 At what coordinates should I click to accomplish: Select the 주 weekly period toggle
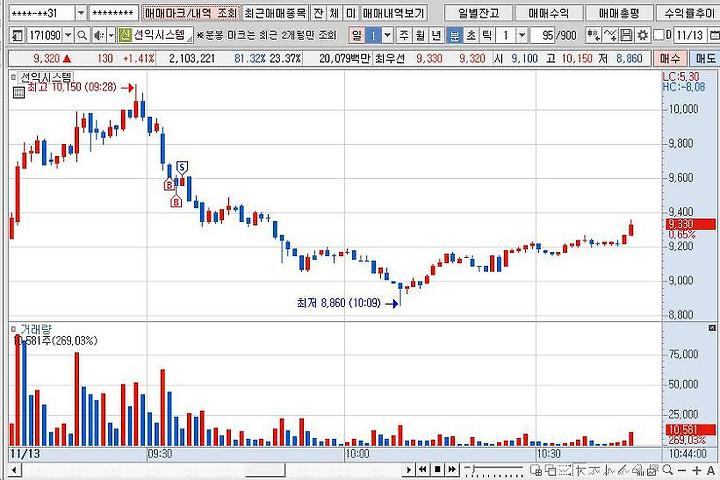tap(404, 35)
